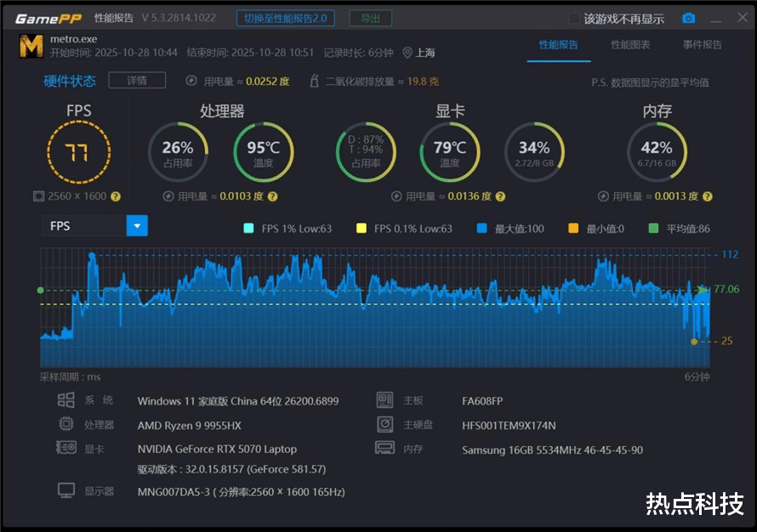Click the blue 最大值 legend swatch

coord(481,228)
